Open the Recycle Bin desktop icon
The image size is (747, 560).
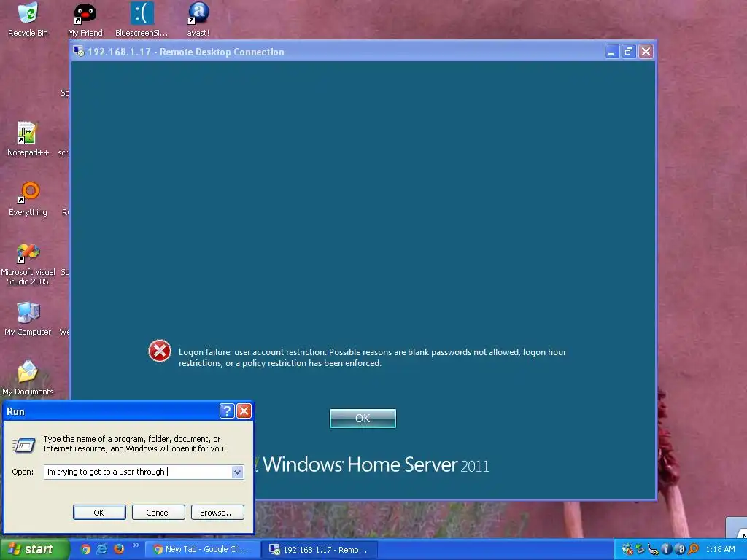[x=28, y=19]
